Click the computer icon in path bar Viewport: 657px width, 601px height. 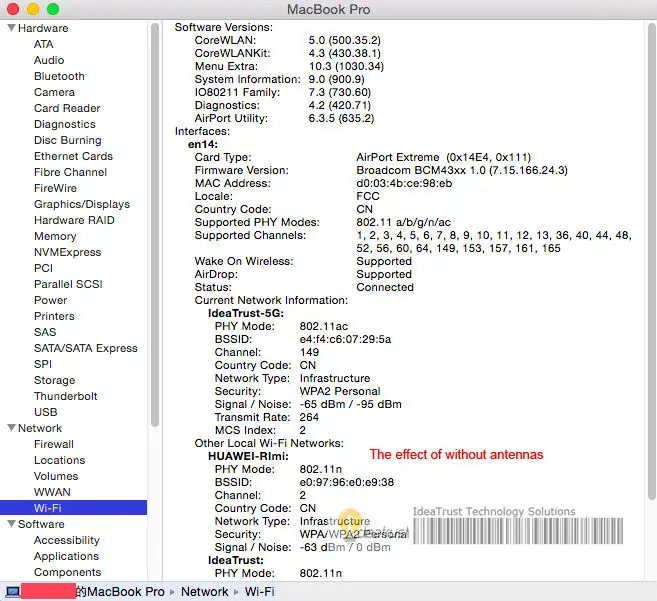pyautogui.click(x=13, y=592)
